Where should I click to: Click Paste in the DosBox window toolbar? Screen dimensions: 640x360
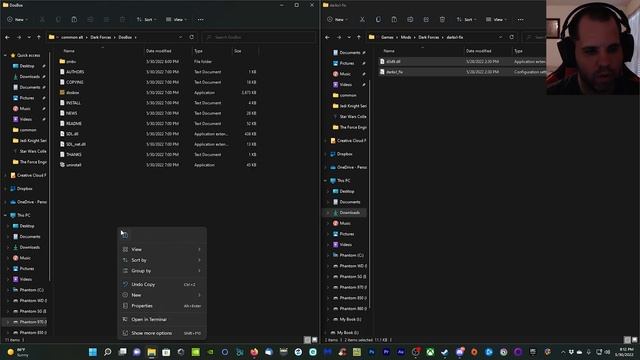point(74,20)
